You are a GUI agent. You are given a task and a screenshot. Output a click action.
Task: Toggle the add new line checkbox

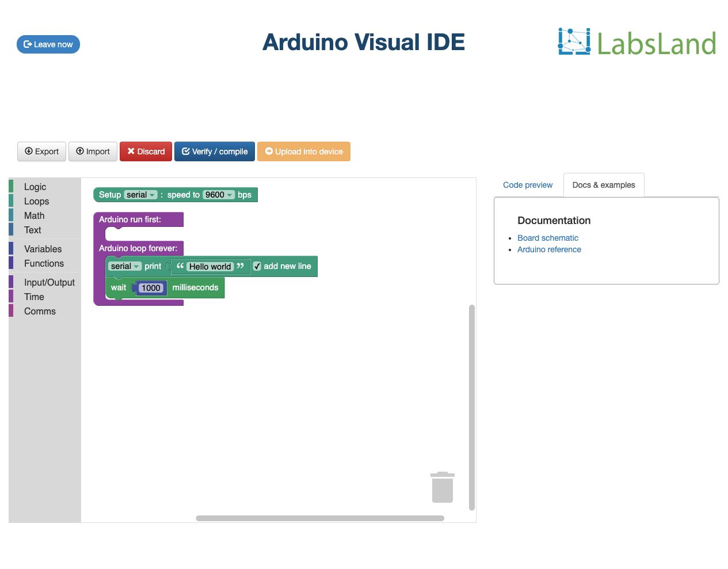(x=257, y=266)
